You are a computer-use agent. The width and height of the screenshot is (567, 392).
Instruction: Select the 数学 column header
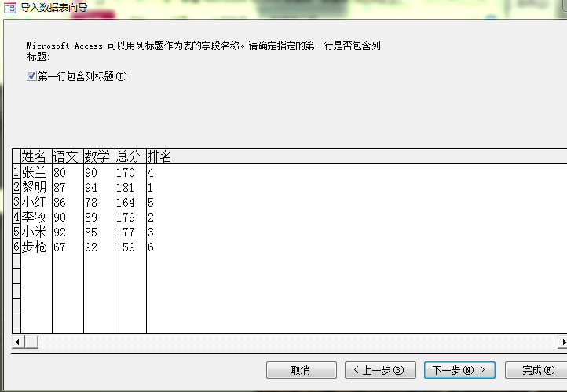tap(100, 156)
